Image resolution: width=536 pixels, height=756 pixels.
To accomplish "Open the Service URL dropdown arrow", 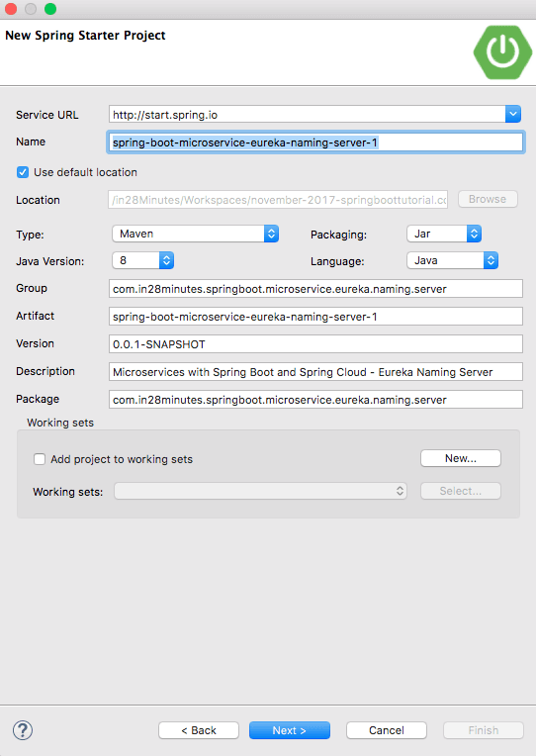I will click(x=513, y=114).
